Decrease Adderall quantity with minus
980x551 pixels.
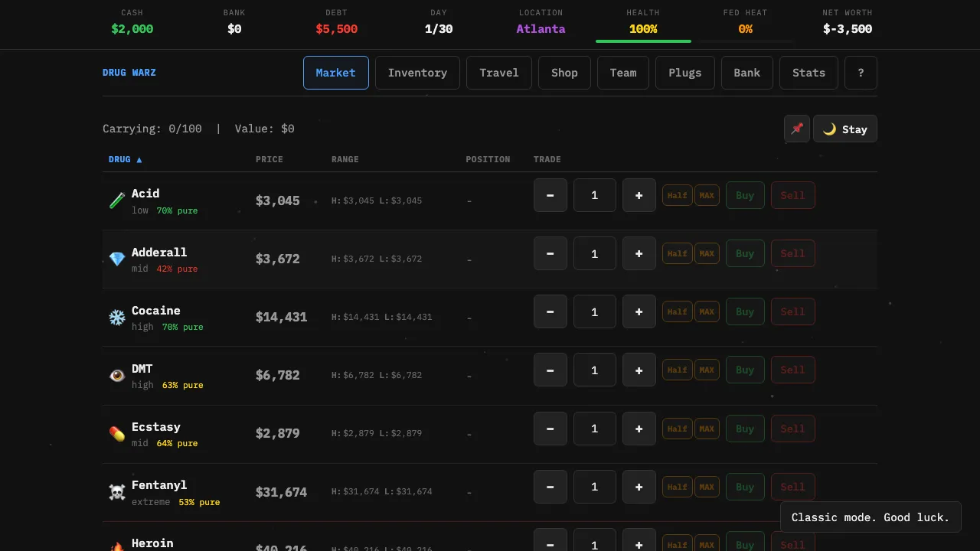pyautogui.click(x=550, y=253)
